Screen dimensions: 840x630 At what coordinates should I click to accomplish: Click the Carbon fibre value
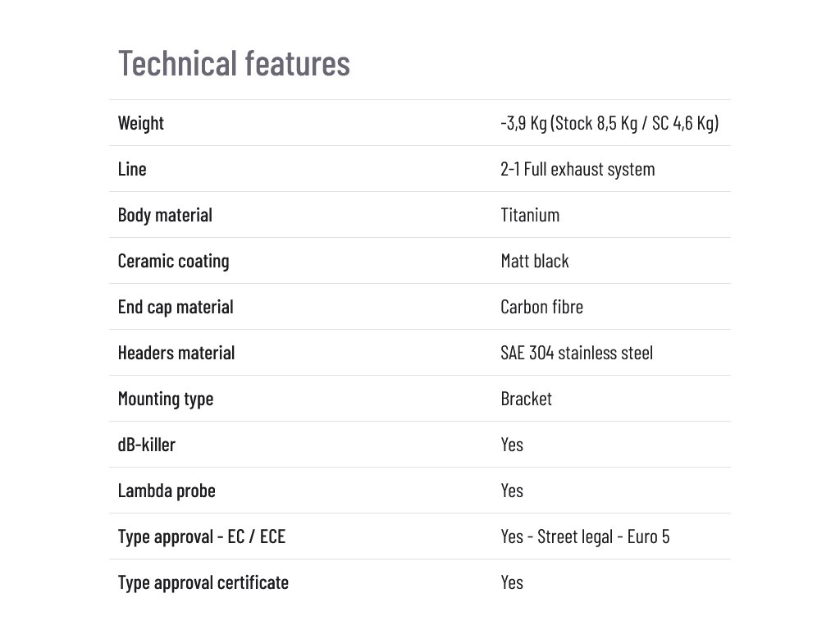pyautogui.click(x=541, y=308)
